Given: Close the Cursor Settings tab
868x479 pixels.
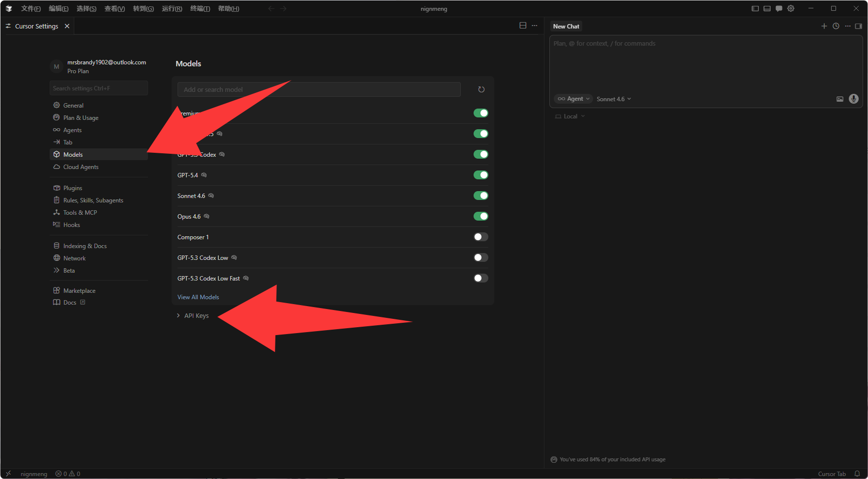Looking at the screenshot, I should [x=67, y=26].
